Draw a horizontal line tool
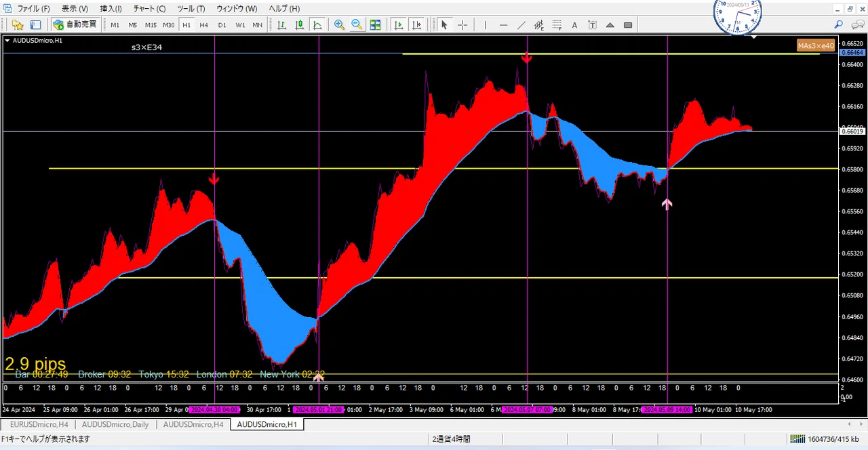 pyautogui.click(x=503, y=24)
